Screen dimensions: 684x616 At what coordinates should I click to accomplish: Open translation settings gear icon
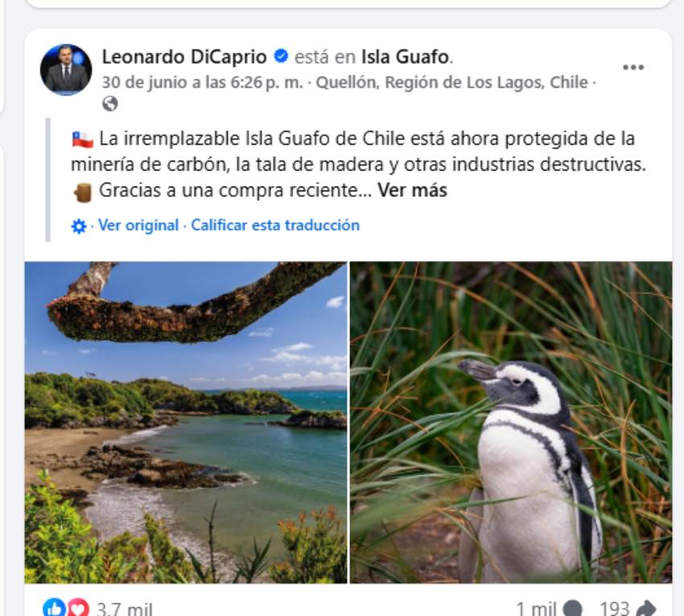click(x=79, y=226)
